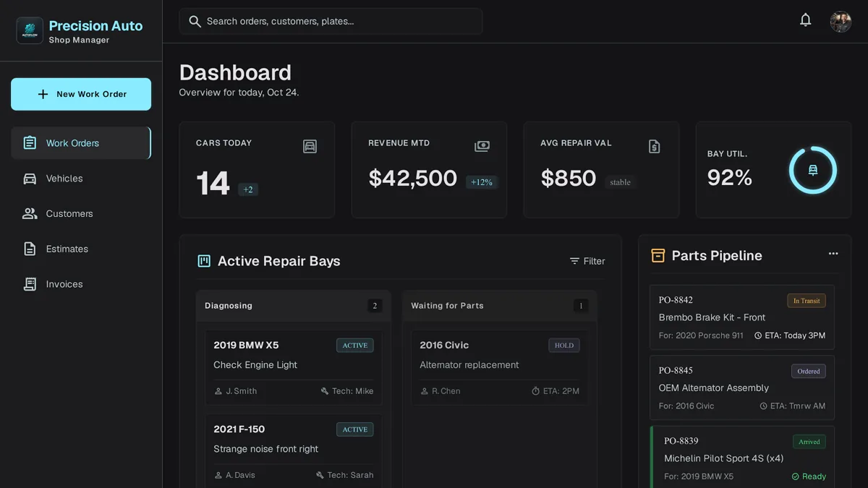Image resolution: width=868 pixels, height=488 pixels.
Task: Click the Precision Auto logo icon
Action: coord(30,31)
